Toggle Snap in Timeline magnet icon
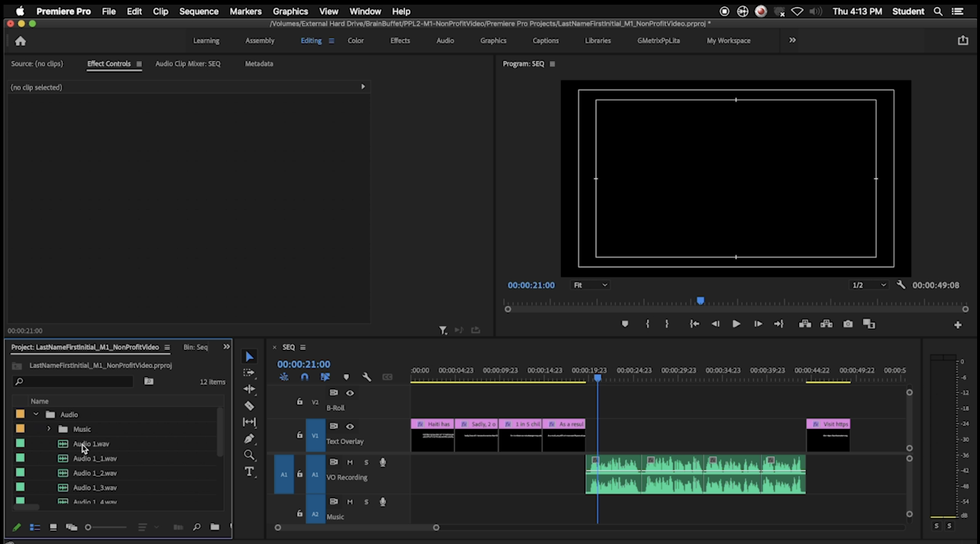980x544 pixels. (305, 377)
